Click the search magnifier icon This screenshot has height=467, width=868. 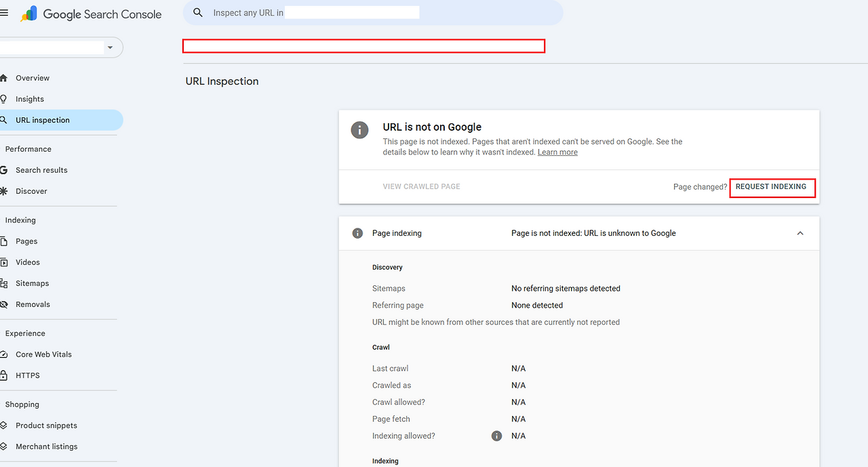point(198,13)
